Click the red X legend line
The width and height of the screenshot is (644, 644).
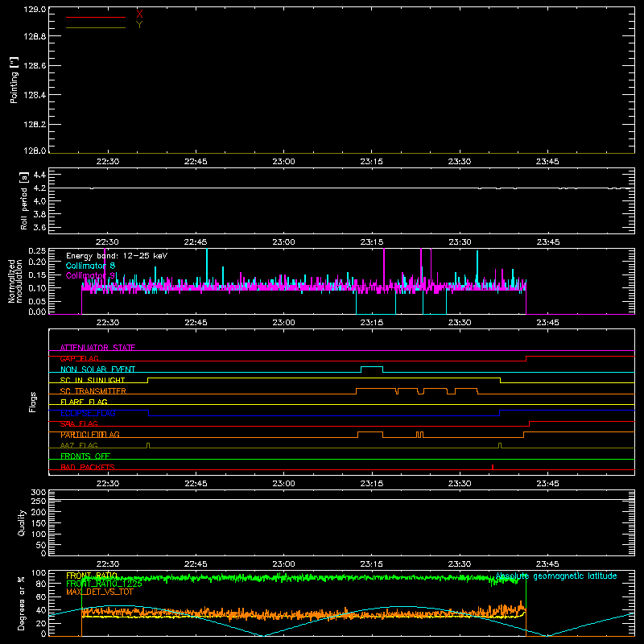point(96,17)
